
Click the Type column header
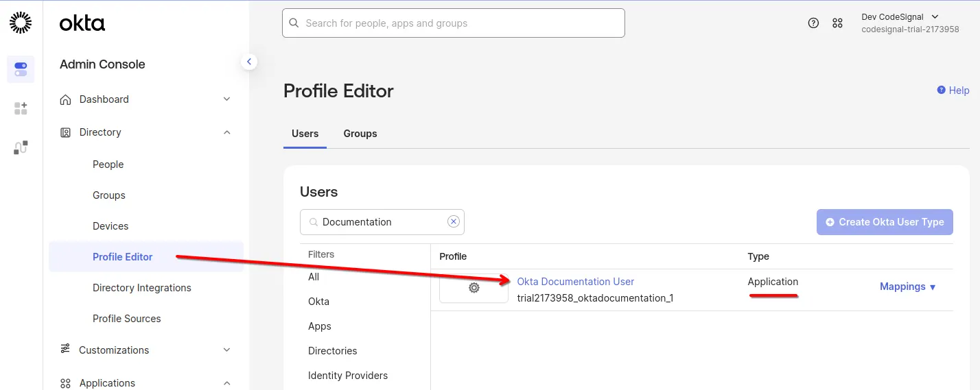(758, 256)
